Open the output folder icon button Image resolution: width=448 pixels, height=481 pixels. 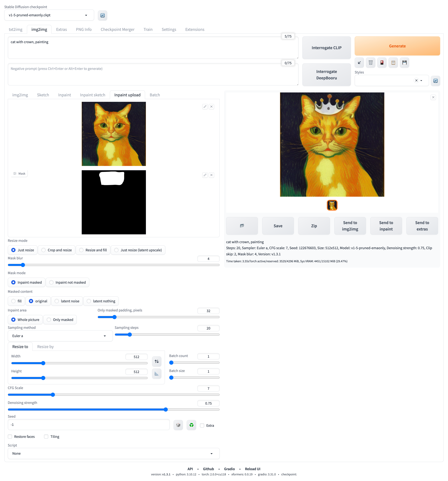pos(242,226)
